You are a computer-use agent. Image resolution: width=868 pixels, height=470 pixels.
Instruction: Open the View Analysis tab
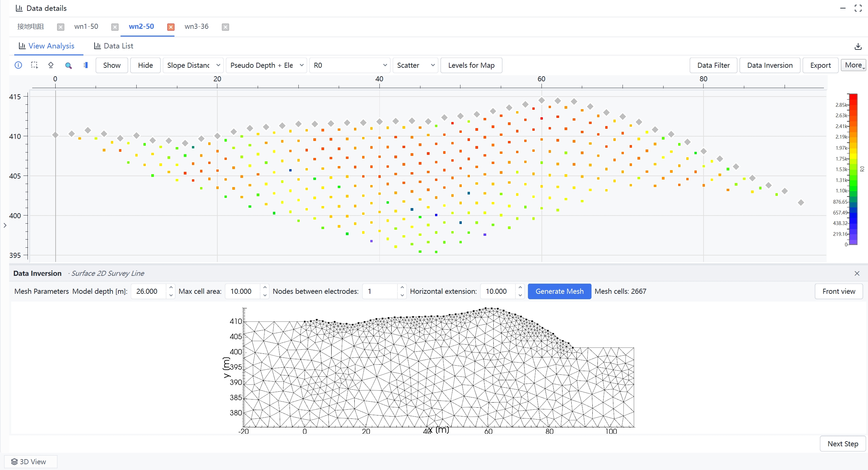[46, 46]
